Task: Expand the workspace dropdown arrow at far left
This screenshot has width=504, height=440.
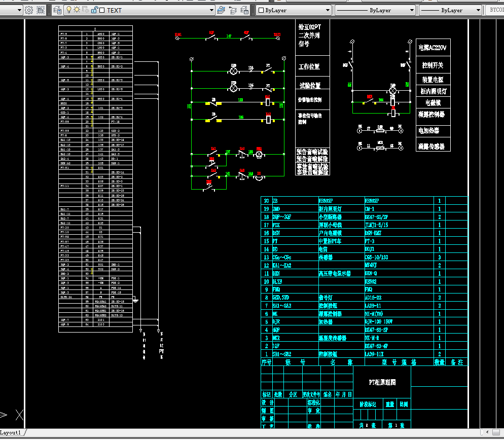Action: point(19,10)
